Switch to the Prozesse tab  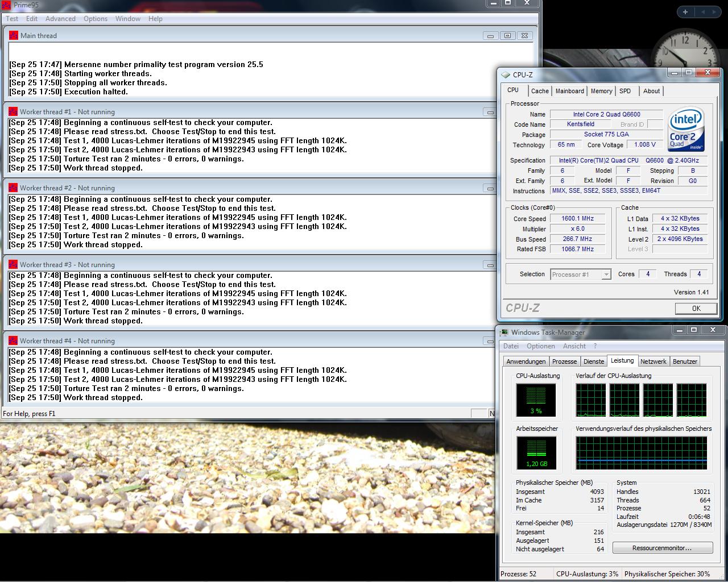tap(564, 361)
